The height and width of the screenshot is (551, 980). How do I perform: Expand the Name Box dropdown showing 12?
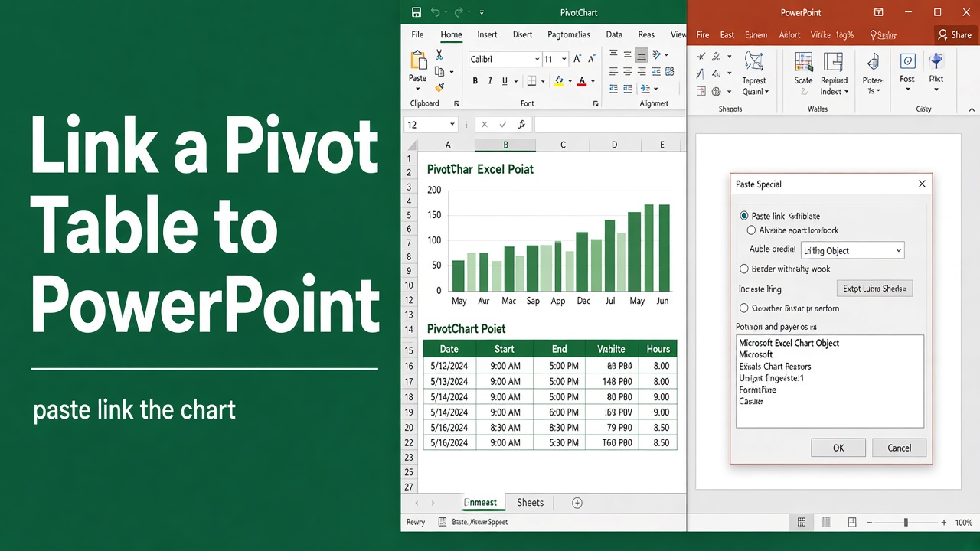(x=452, y=125)
